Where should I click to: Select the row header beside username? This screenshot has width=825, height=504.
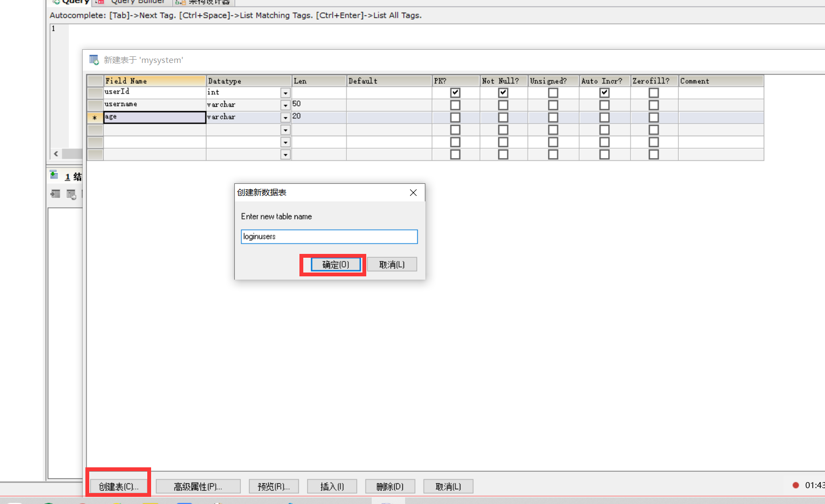(x=95, y=105)
